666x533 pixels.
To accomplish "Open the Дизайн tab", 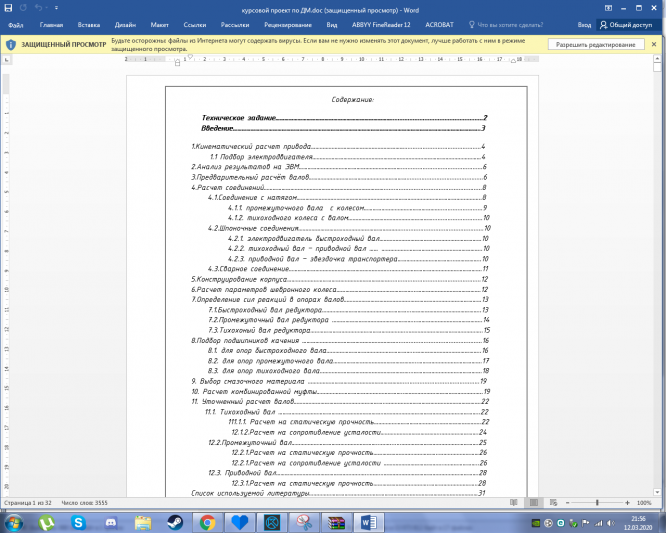I will [x=125, y=25].
